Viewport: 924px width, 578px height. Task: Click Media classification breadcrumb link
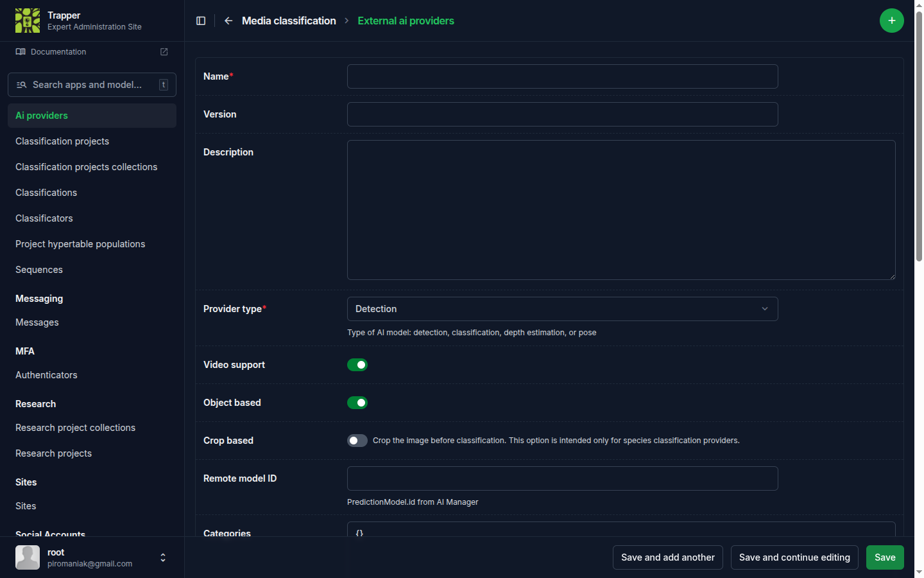point(289,21)
